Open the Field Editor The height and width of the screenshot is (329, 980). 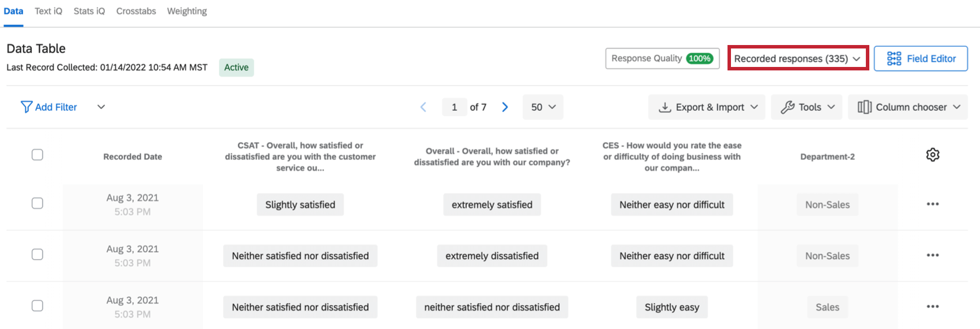click(921, 59)
